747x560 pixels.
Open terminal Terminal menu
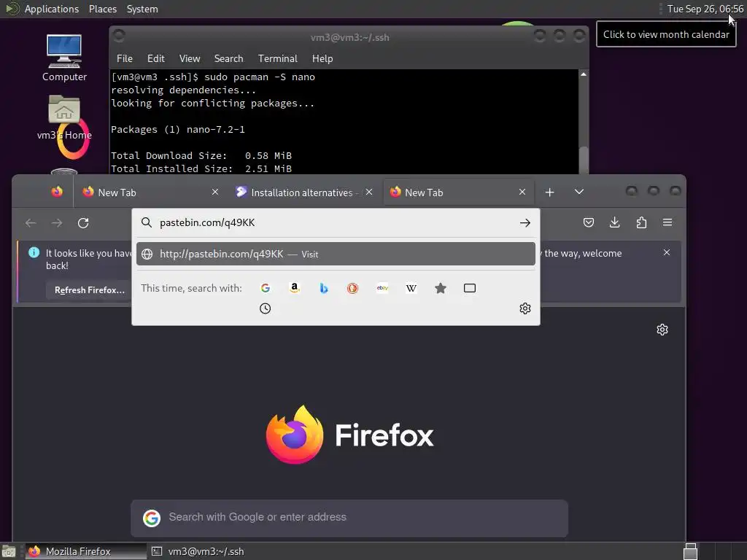tap(278, 58)
